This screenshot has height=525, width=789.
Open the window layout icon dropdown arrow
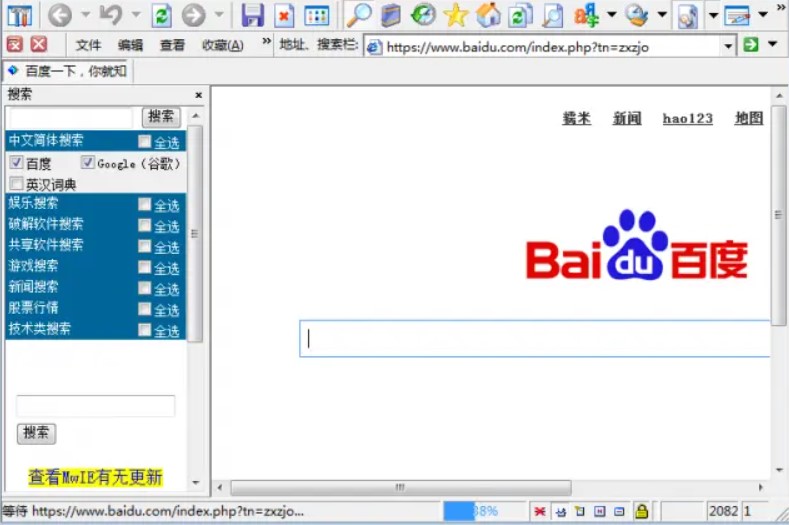pos(763,15)
